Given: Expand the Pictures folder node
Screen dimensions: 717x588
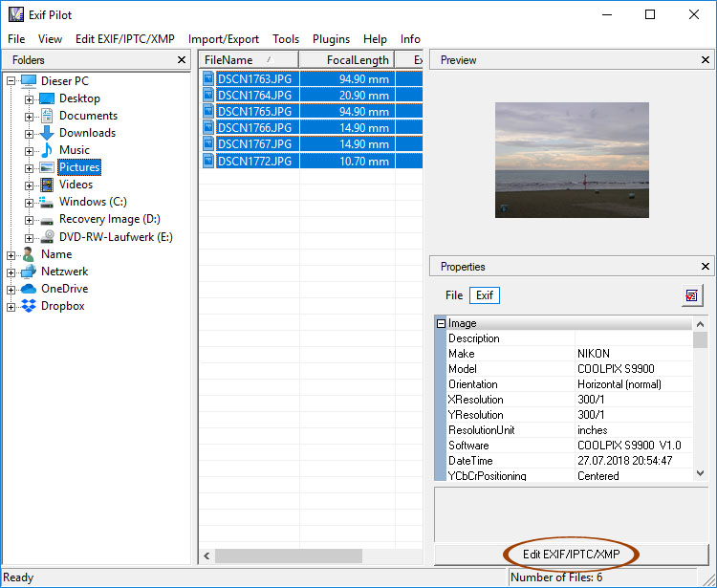Looking at the screenshot, I should point(29,168).
